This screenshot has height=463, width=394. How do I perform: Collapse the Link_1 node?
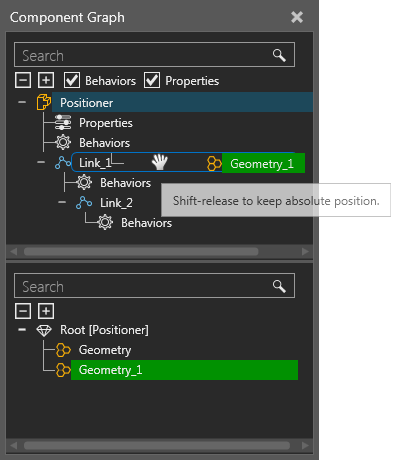point(41,163)
